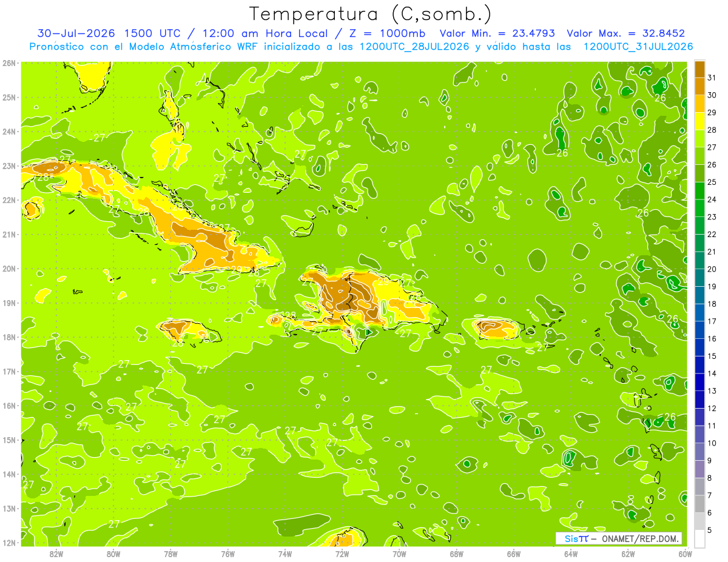Click the color scale segment between 29 and 30
The width and height of the screenshot is (728, 562).
[699, 104]
